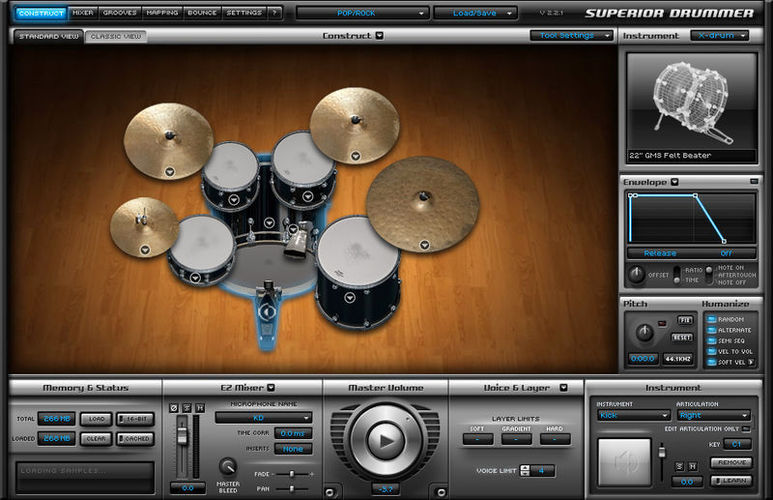Image resolution: width=773 pixels, height=500 pixels.
Task: Open the snare drum menu arrow
Action: pyautogui.click(x=195, y=278)
